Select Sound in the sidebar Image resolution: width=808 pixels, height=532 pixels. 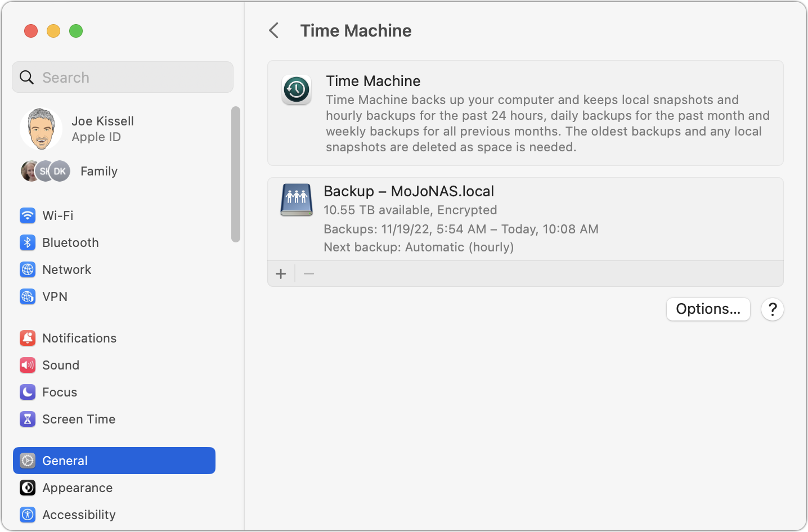point(114,365)
